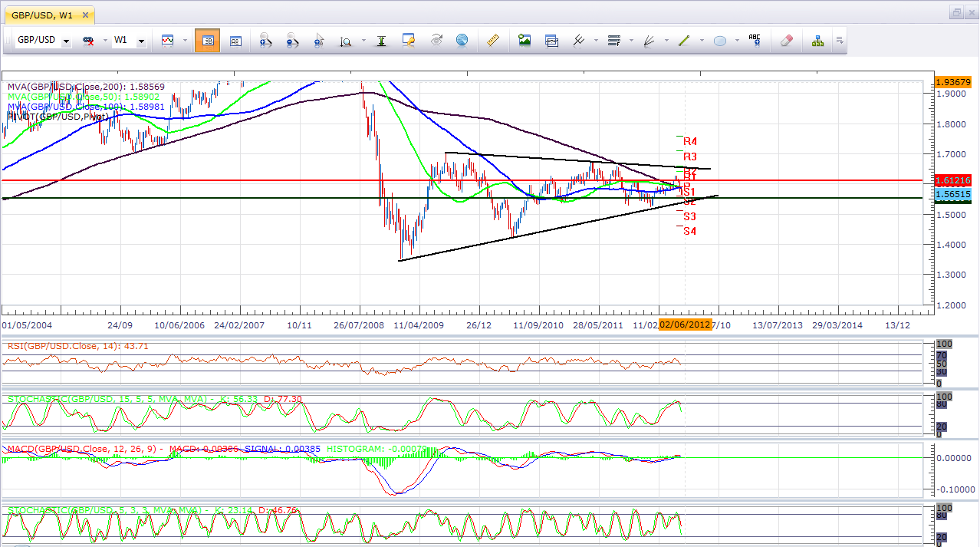Viewport: 980px width, 547px height.
Task: Click the 13/07/2013 date on time axis
Action: [x=778, y=325]
